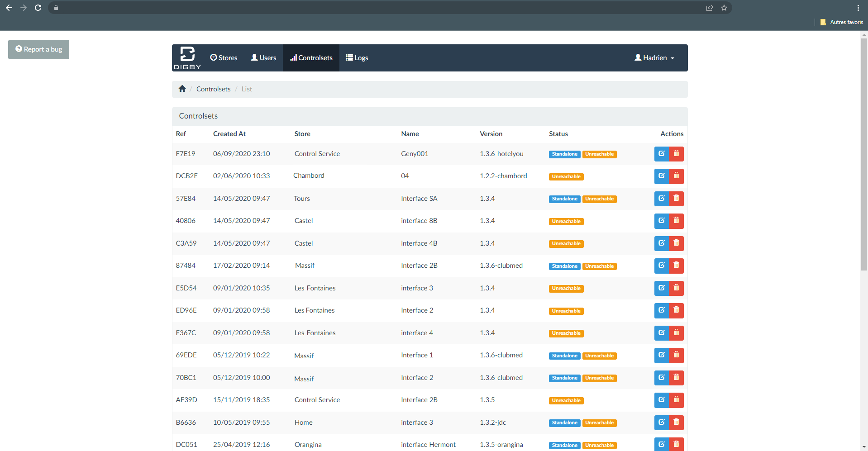Delete the DCB2E Chambord controlset

tap(676, 176)
